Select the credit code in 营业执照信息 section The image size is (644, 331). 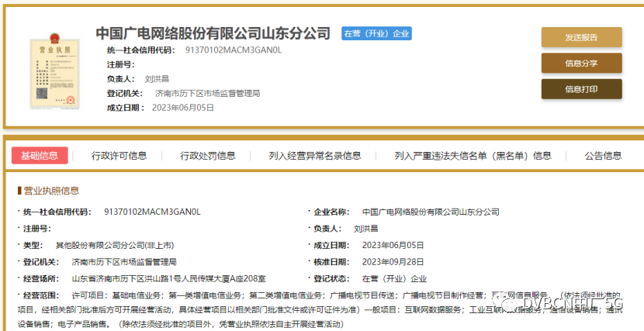[152, 212]
